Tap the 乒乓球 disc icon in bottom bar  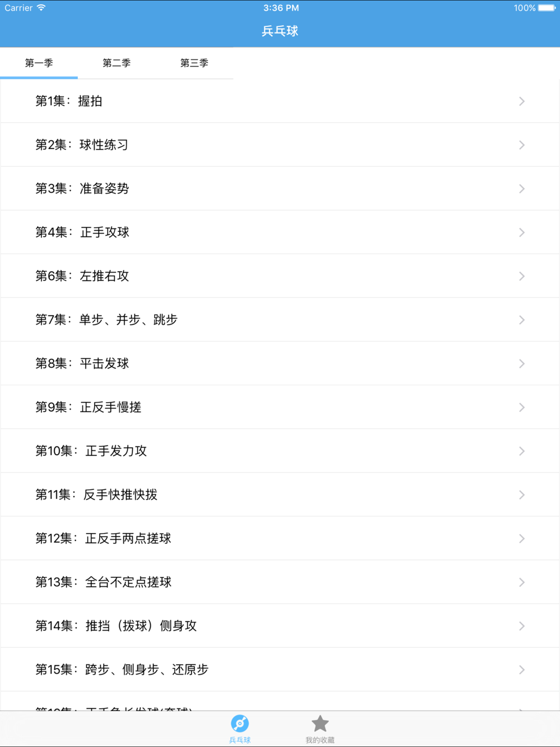click(x=240, y=724)
